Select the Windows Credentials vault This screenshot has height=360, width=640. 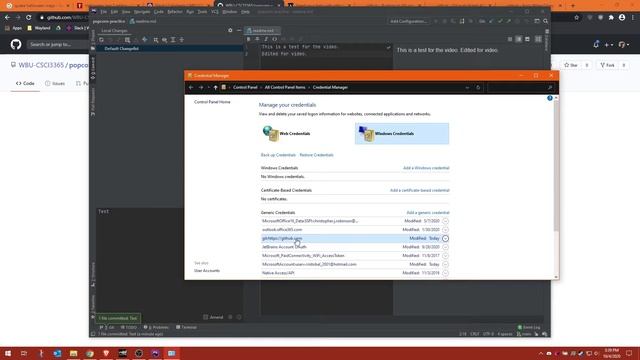point(402,133)
